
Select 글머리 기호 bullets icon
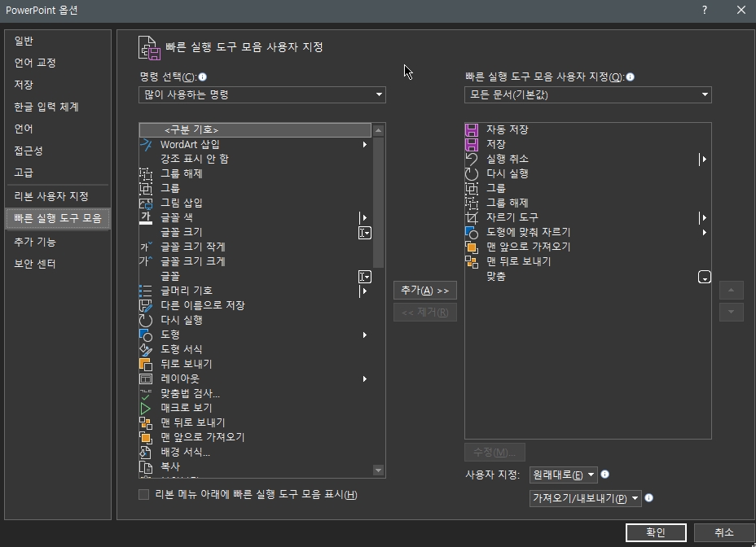pyautogui.click(x=146, y=291)
